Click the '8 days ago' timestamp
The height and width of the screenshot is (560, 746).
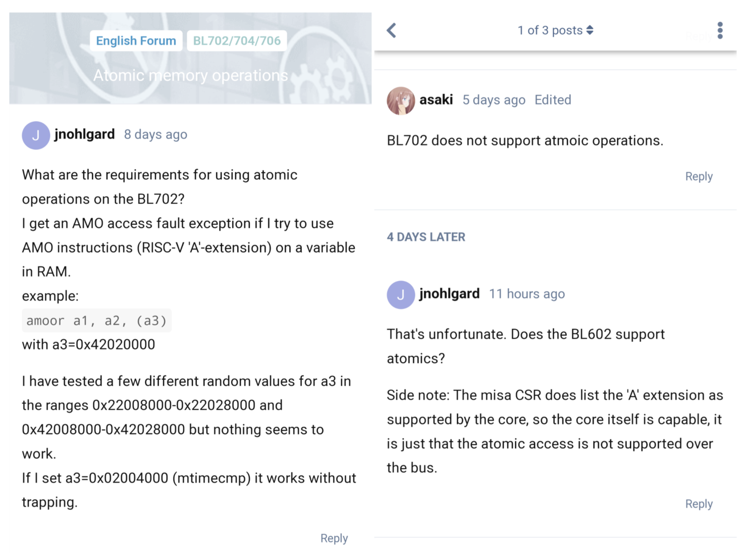(155, 135)
